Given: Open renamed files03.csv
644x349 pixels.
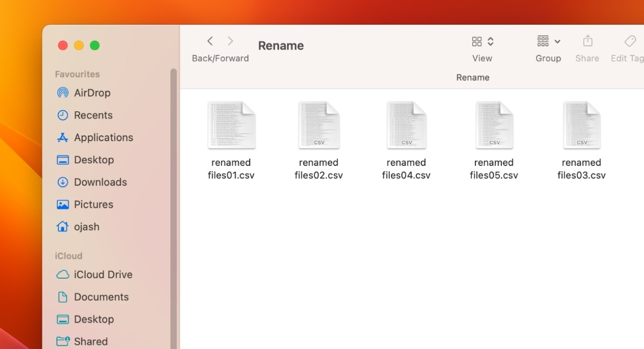Looking at the screenshot, I should (581, 125).
